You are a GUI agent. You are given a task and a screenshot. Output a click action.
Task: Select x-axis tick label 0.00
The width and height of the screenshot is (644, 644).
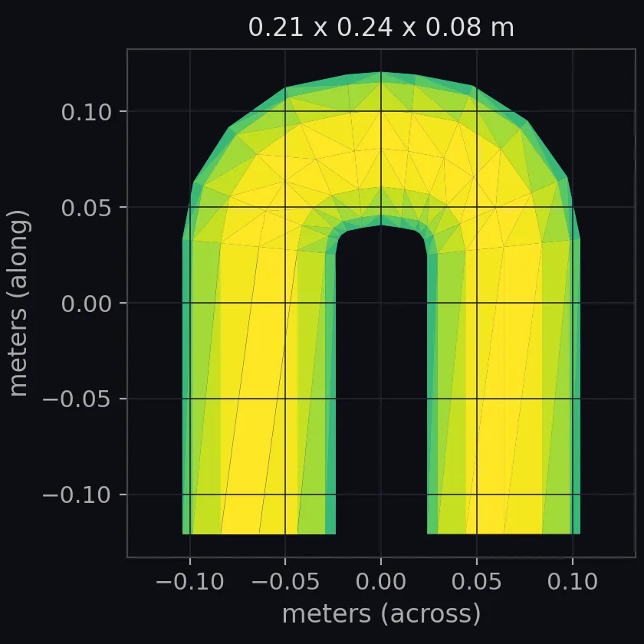coord(381,582)
